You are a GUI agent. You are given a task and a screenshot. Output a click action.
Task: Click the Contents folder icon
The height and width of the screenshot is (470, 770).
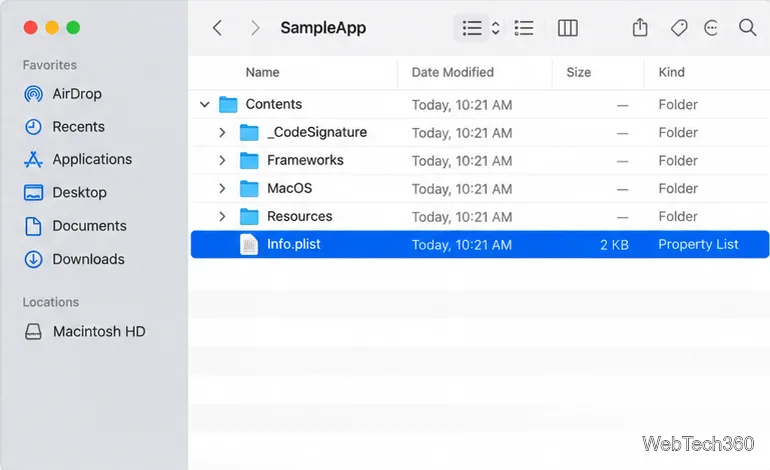[x=228, y=104]
